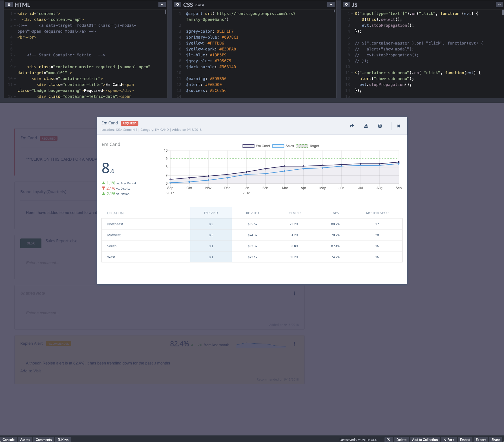
Task: Click the Replen Alert sparkline chart
Action: 261,344
